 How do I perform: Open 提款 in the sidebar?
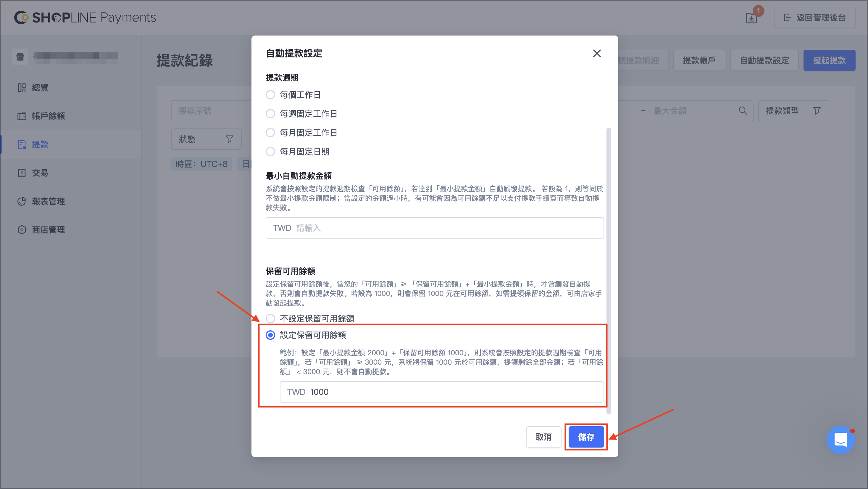click(71, 144)
